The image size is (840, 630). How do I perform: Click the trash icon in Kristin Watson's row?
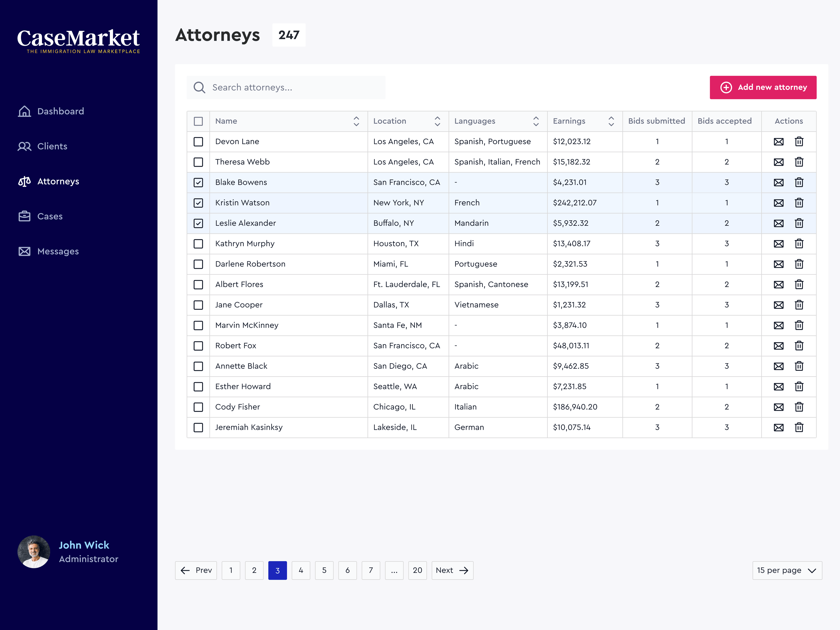(799, 203)
